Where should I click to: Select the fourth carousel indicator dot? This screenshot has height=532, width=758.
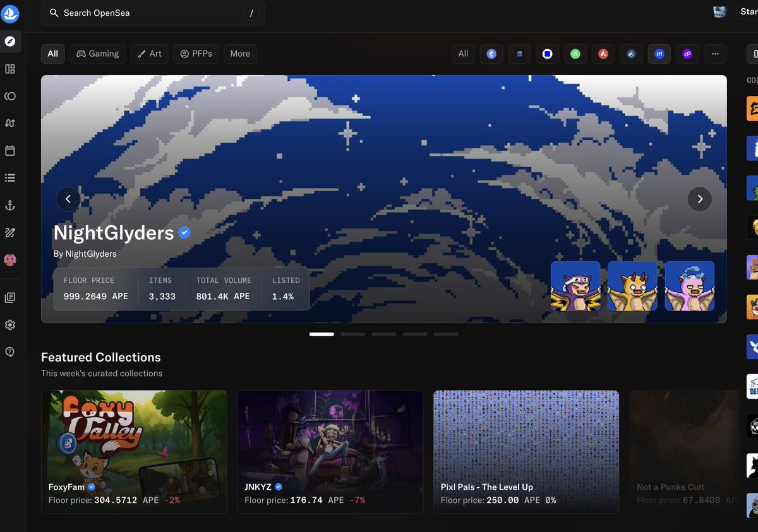(x=414, y=334)
